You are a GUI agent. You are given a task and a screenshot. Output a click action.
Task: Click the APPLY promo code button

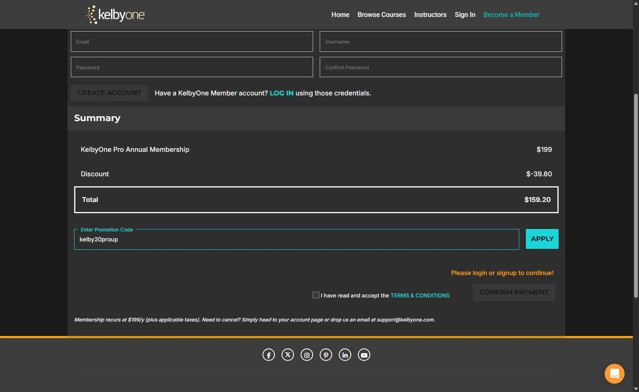pos(542,239)
